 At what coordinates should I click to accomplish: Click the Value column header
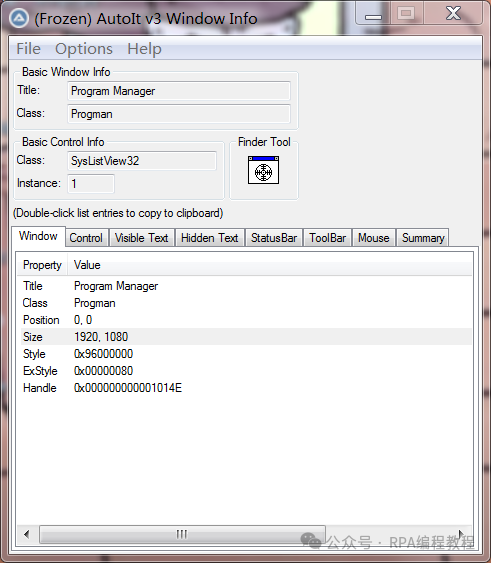point(269,265)
